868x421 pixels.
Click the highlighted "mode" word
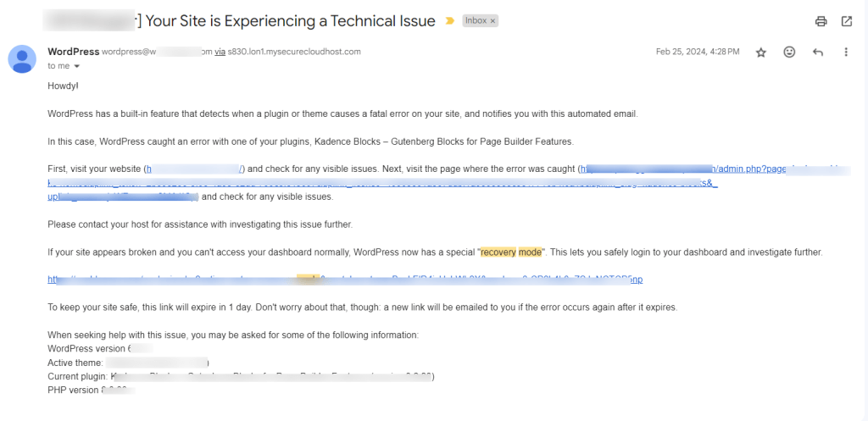pyautogui.click(x=531, y=252)
